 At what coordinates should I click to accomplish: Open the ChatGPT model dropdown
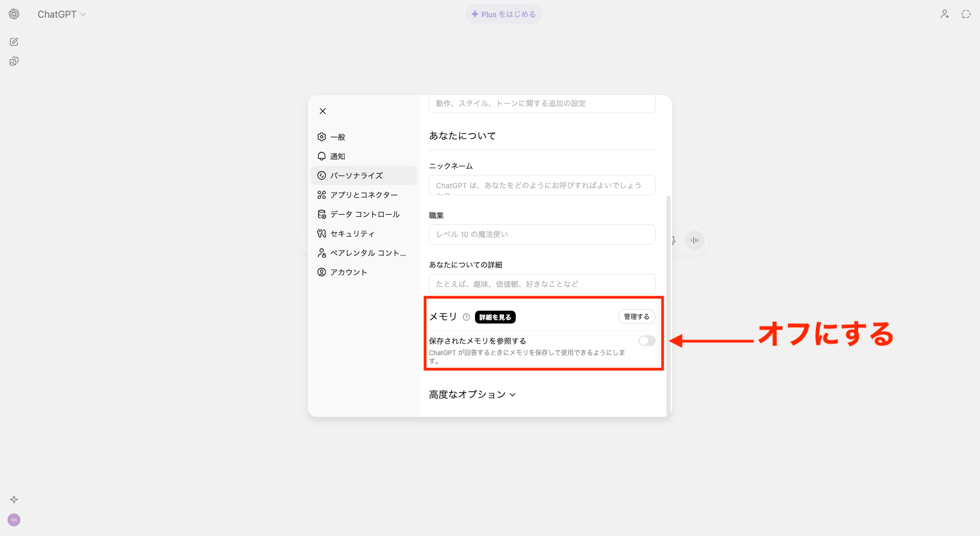click(x=62, y=14)
